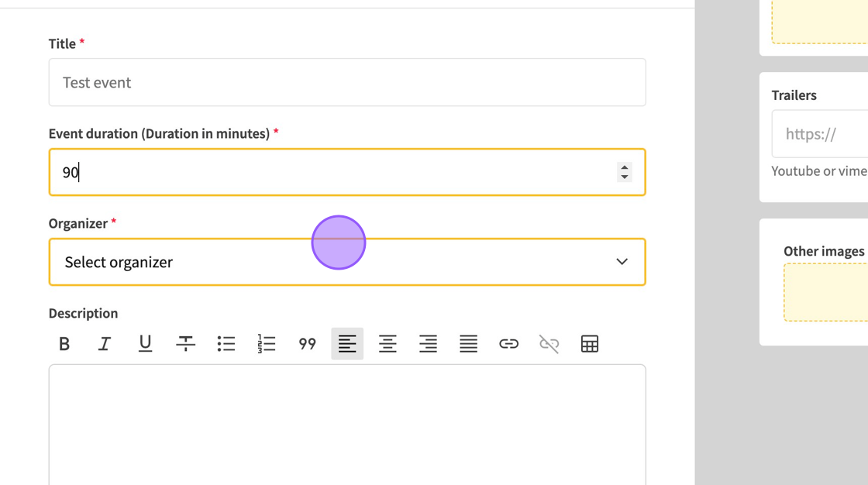Justify the description text
This screenshot has height=485, width=868.
coord(468,344)
